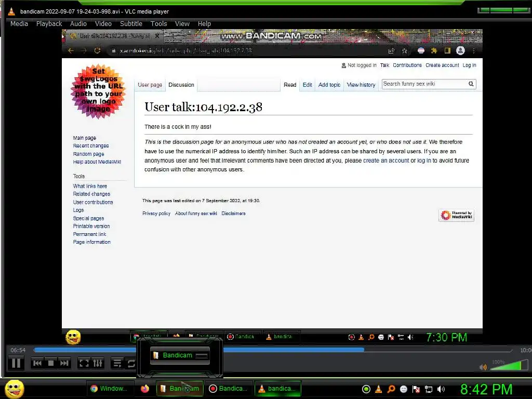Pause the VLC video playback
The width and height of the screenshot is (532, 399).
coord(16,363)
